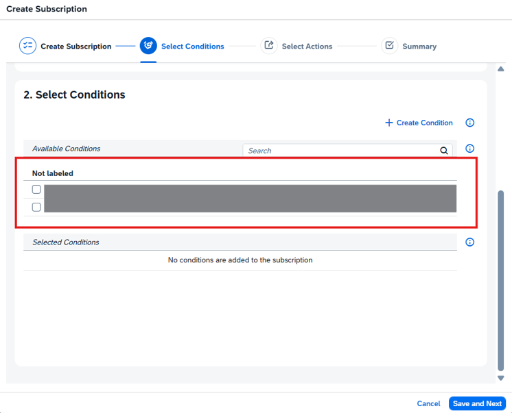Go to the Select Actions step label
512x413 pixels.
coord(307,46)
